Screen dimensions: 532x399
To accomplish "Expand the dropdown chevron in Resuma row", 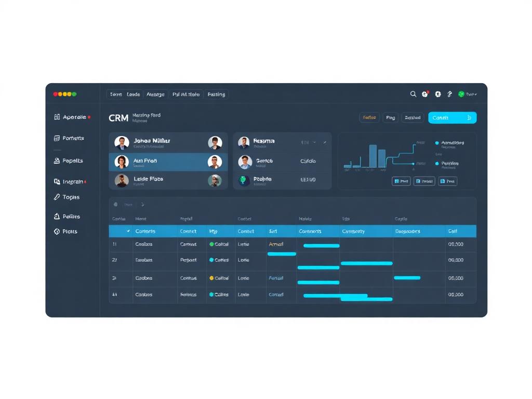I will (314, 142).
